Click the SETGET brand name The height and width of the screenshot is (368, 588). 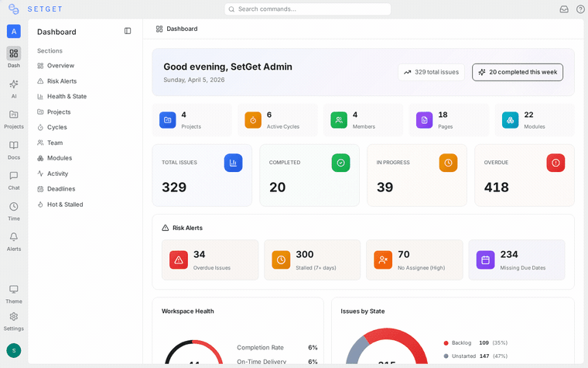(x=45, y=9)
